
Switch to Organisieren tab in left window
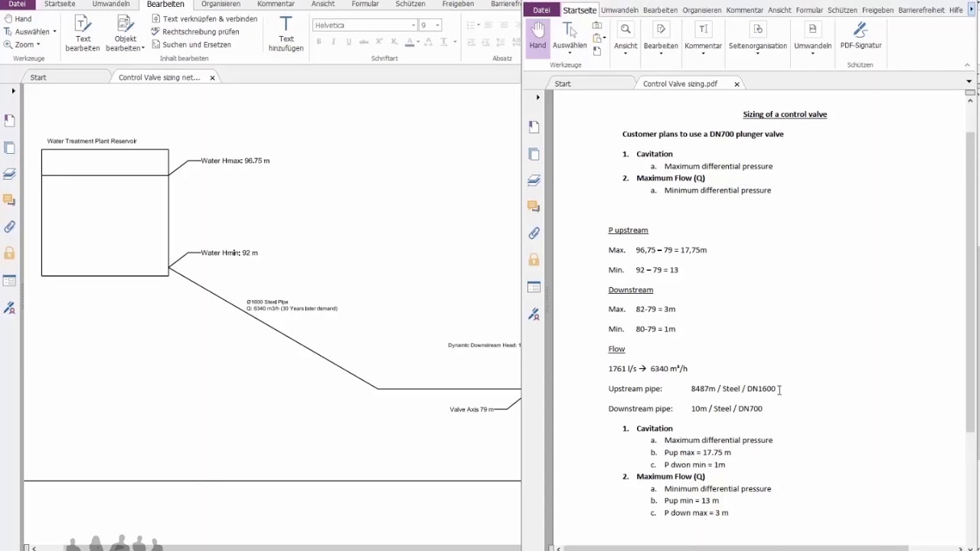(x=220, y=4)
